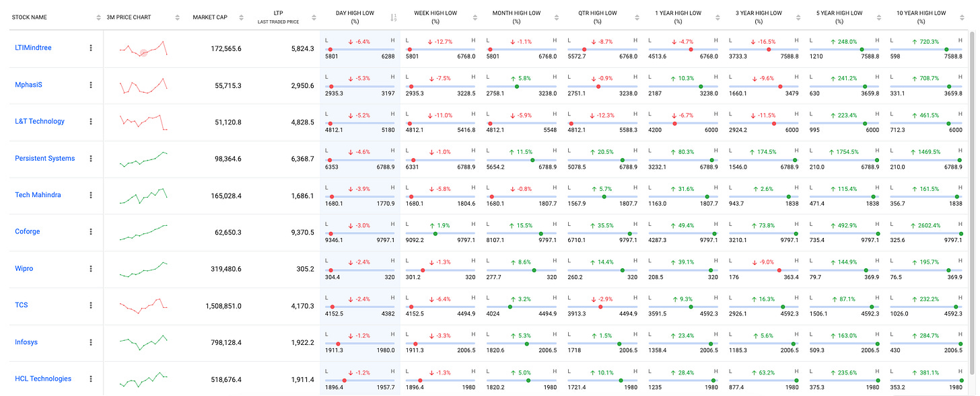This screenshot has width=980, height=396.
Task: Click Coforge 10 year high-low range bar
Action: coord(925,233)
